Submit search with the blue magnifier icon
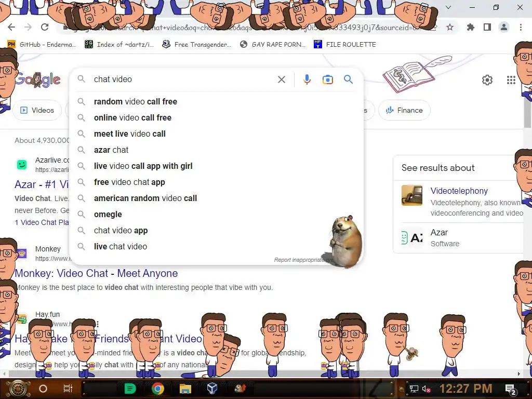The width and height of the screenshot is (532, 399). [x=348, y=79]
